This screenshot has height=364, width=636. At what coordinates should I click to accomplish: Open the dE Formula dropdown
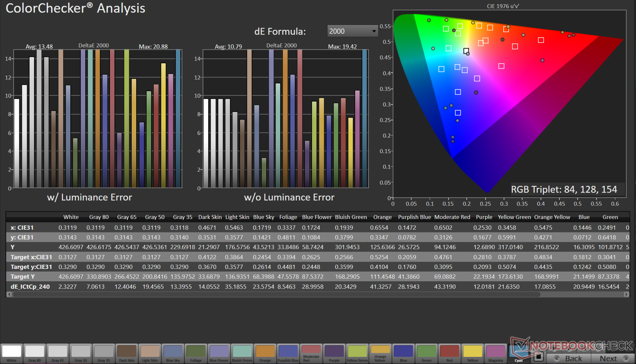[352, 31]
